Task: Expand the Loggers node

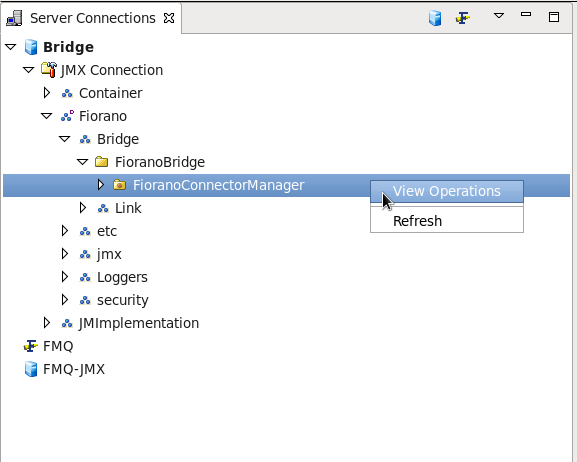Action: coord(65,277)
